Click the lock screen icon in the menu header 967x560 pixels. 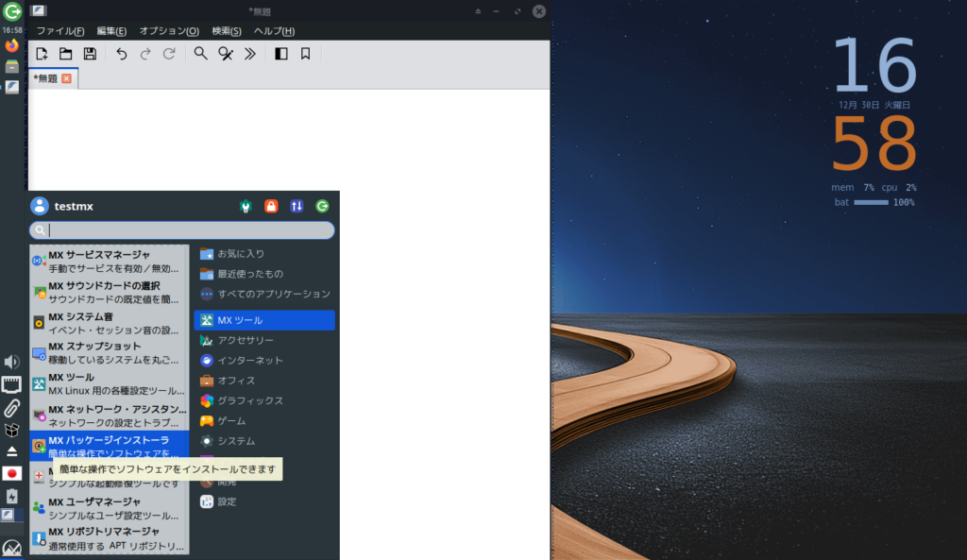tap(271, 206)
